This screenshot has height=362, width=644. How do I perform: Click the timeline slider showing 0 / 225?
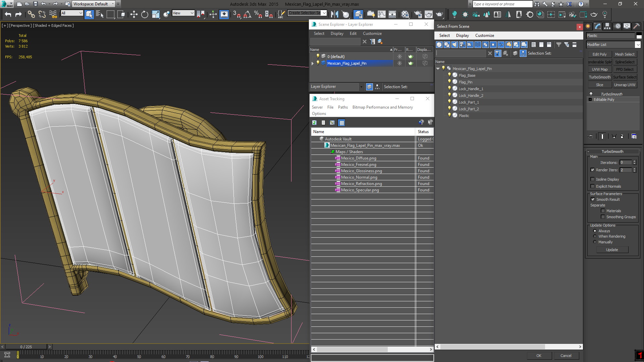(x=26, y=347)
